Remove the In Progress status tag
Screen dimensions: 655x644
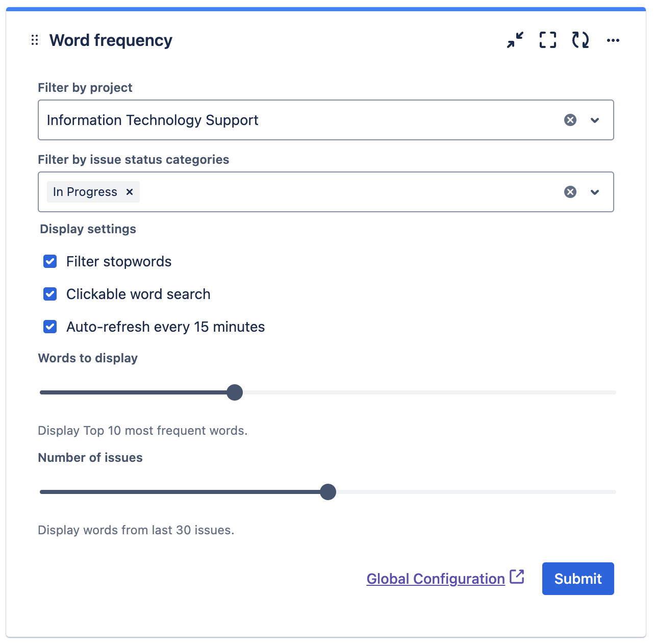tap(129, 192)
